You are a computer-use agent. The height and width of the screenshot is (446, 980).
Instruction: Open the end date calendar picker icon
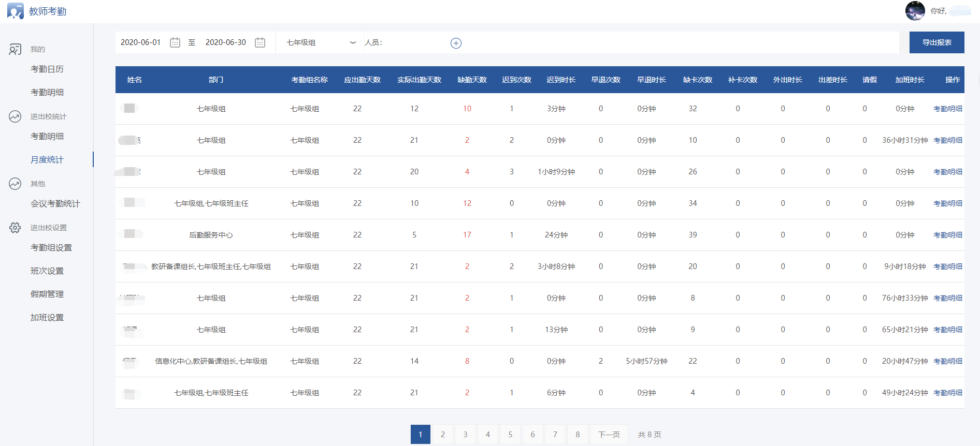[x=260, y=42]
